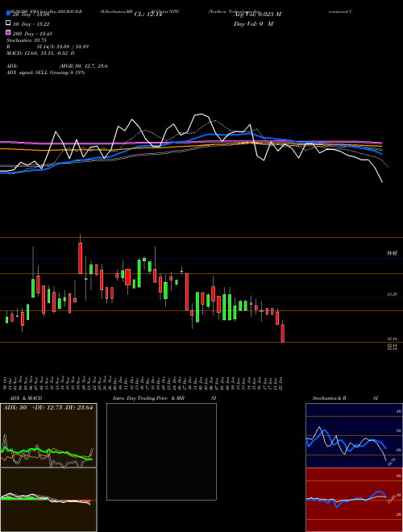Select the 'Stochastics: 10.73' reading
The image size is (403, 532).
point(26,40)
